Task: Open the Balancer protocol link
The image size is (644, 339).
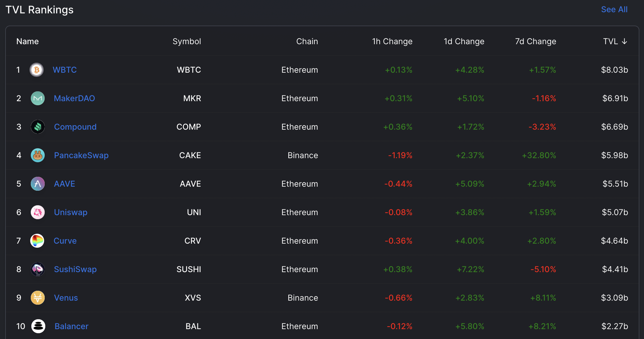Action: [x=71, y=326]
